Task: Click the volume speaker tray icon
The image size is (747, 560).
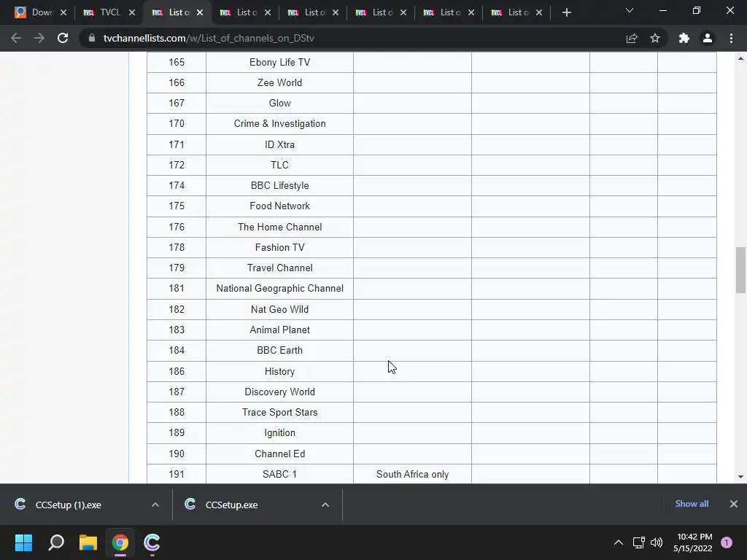Action: pos(657,542)
